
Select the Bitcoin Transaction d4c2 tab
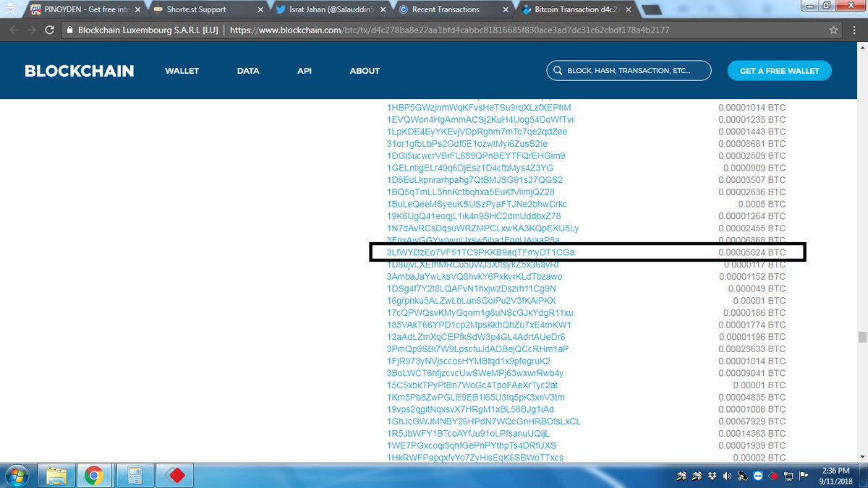[x=575, y=9]
